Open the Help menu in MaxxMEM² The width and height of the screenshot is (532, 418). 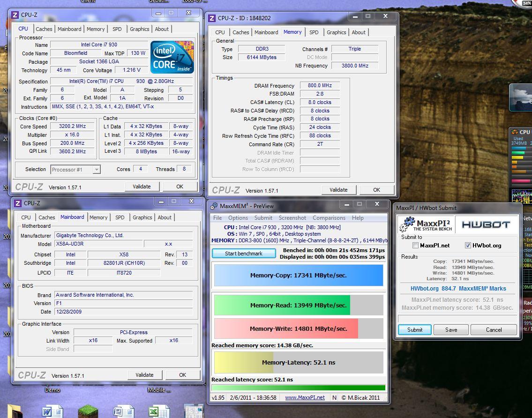click(x=358, y=218)
